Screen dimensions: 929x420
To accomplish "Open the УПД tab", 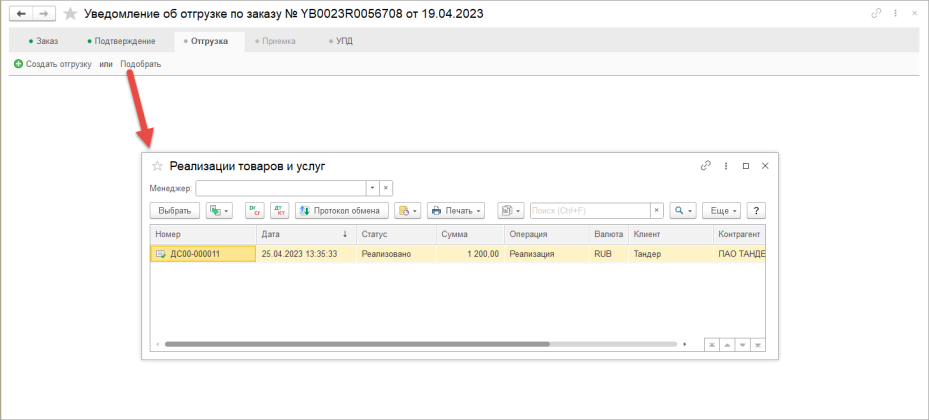I will click(341, 41).
